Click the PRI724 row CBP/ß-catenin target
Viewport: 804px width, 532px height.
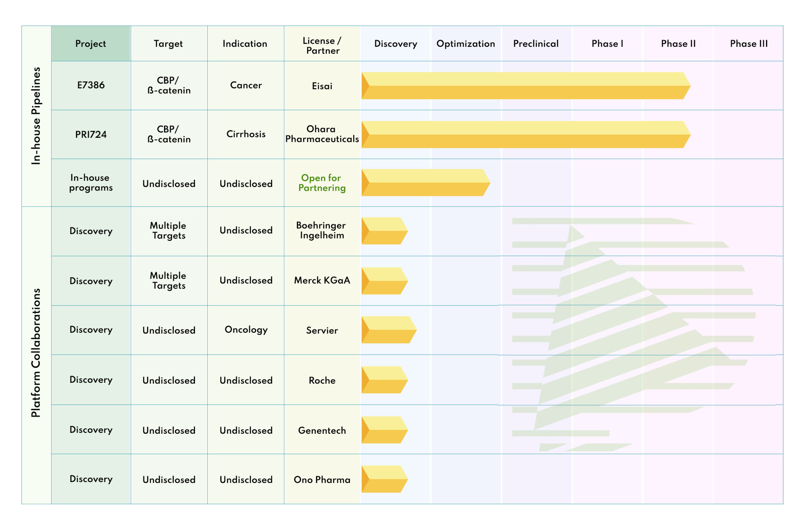point(169,134)
